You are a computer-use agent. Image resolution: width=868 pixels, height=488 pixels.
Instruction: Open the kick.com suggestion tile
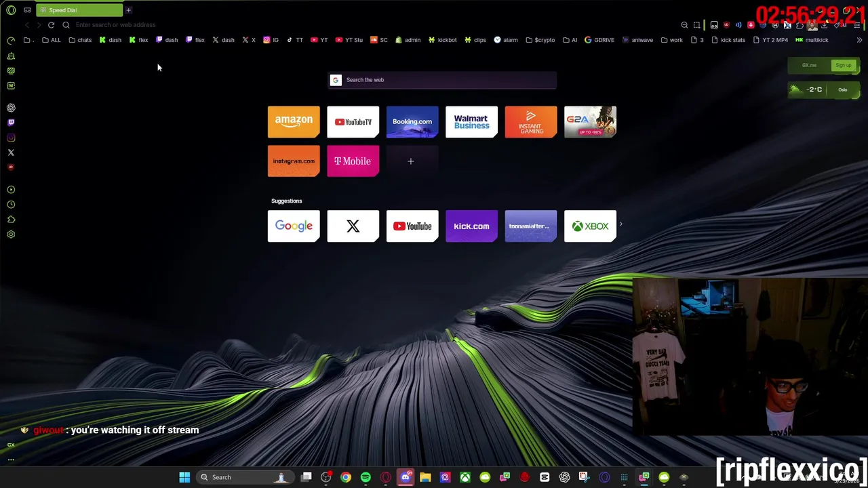[471, 226]
